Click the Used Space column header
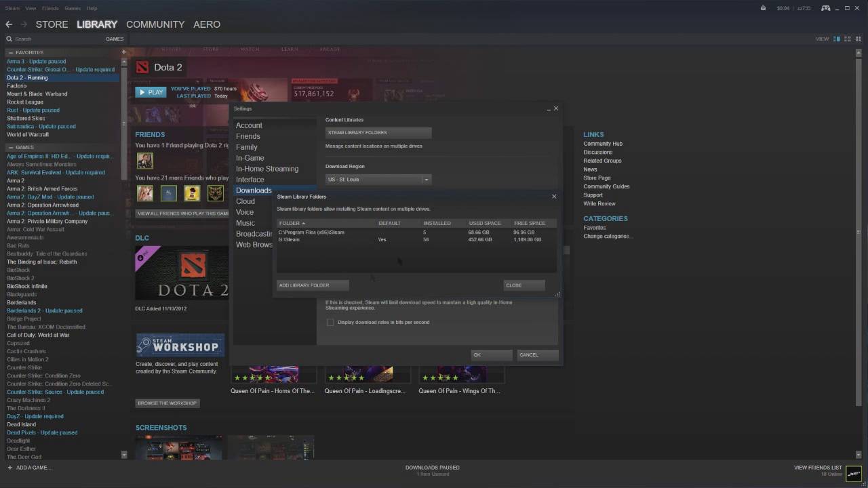868x488 pixels. tap(484, 223)
